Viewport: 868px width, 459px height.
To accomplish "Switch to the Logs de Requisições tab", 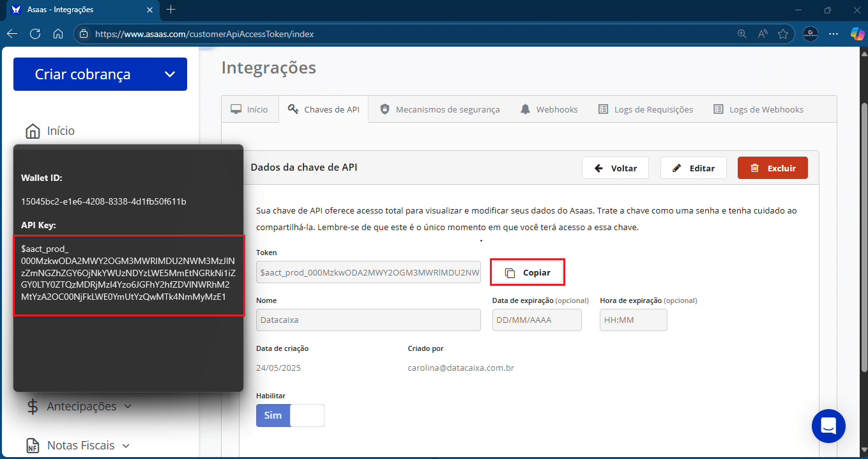I will coord(646,109).
